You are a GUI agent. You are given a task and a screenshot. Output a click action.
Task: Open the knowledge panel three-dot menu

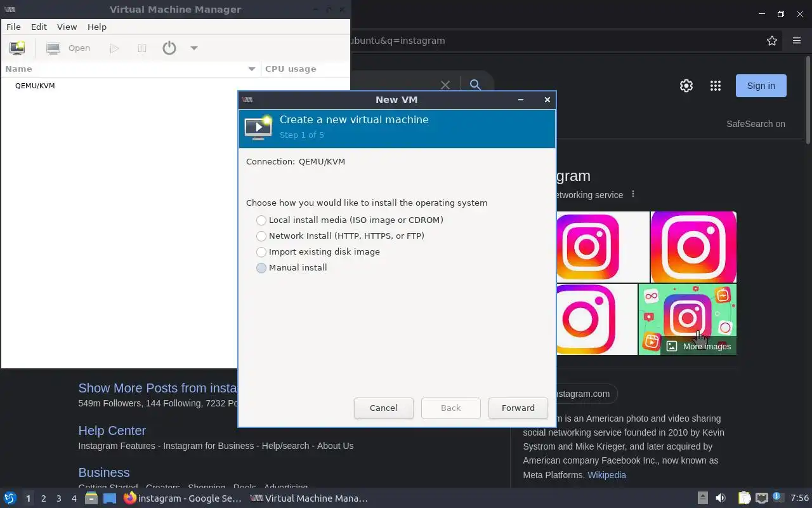(632, 194)
